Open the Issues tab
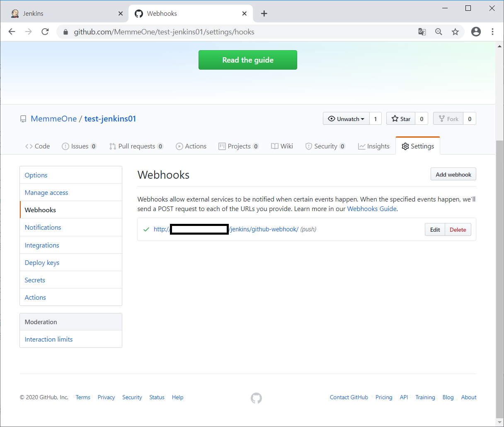Screen dimensions: 504x427 point(79,146)
